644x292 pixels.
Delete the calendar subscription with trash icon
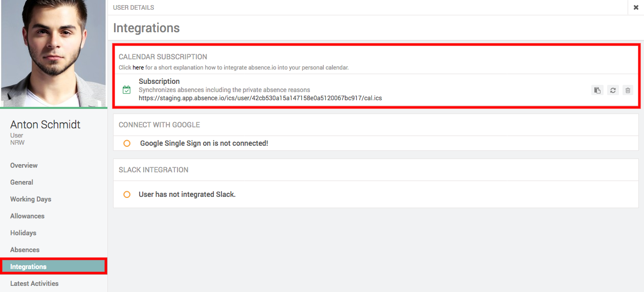(628, 91)
